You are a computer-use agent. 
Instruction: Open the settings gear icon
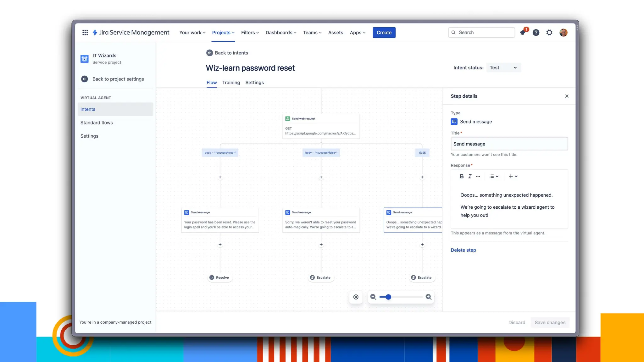coord(549,32)
